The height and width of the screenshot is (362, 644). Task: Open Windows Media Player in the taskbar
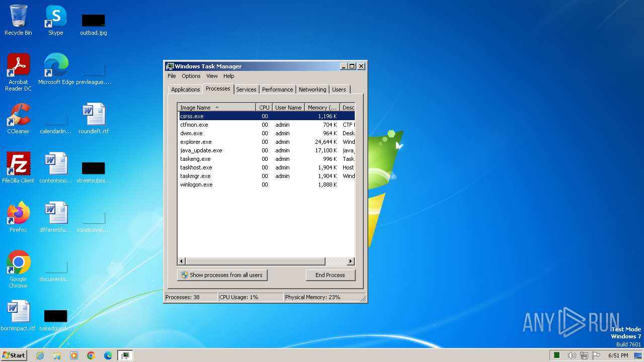click(74, 355)
